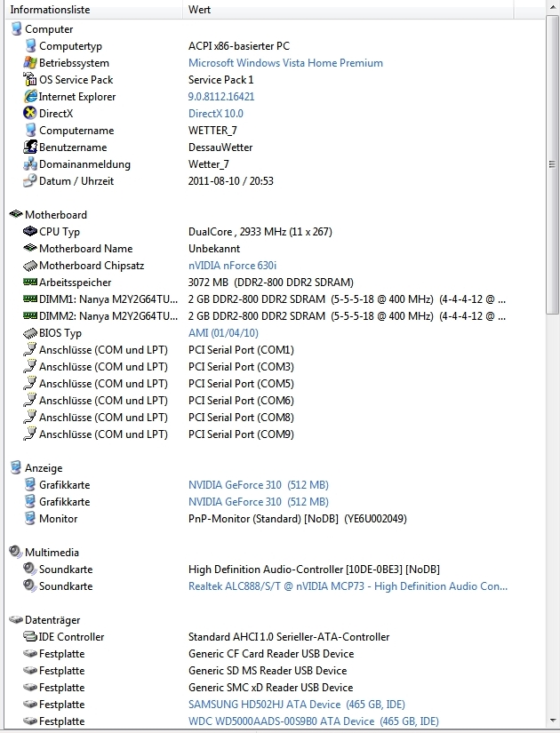Click the Soundkarte icon in the Realtek row

[x=30, y=586]
